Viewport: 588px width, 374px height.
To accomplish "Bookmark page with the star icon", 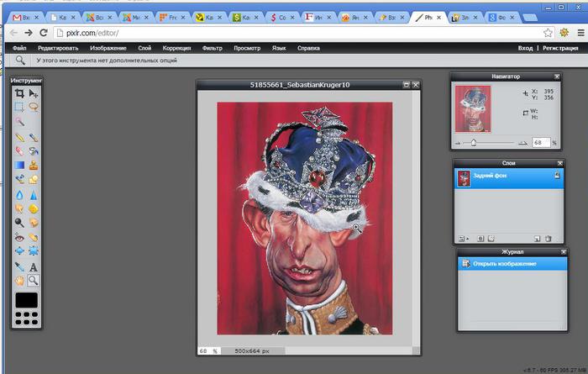I will pos(548,33).
